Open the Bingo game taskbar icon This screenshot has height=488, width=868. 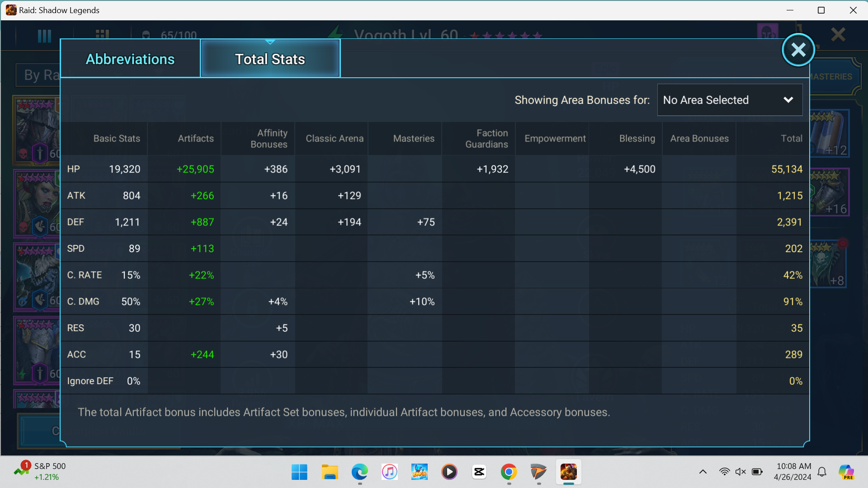click(419, 472)
